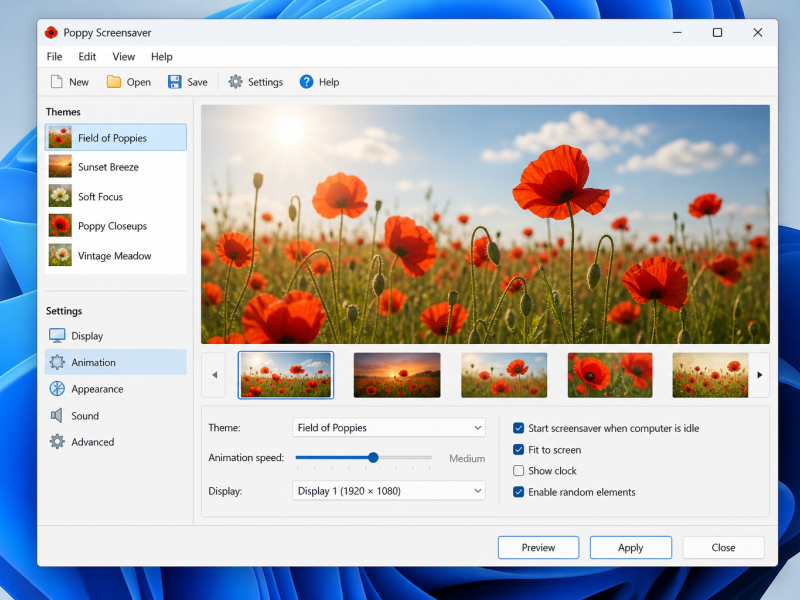Minimize the Poppy Screensaver window
The image size is (800, 600).
coord(677,33)
